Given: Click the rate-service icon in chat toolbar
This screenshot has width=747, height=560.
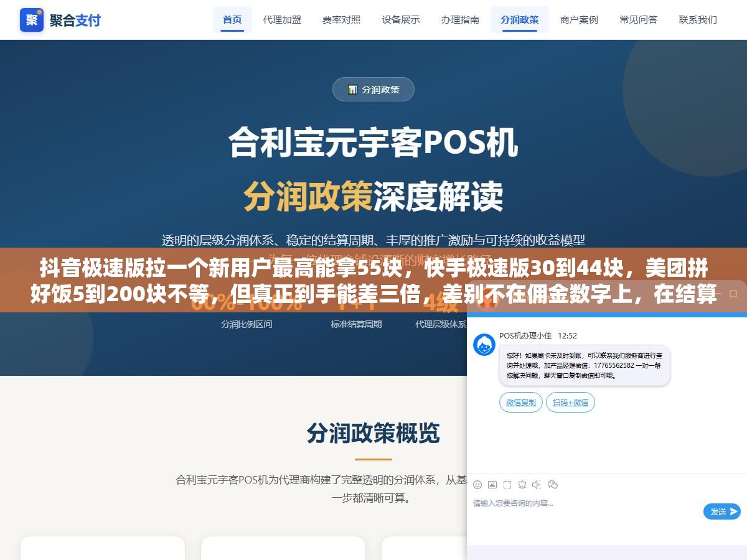Looking at the screenshot, I should point(522,484).
